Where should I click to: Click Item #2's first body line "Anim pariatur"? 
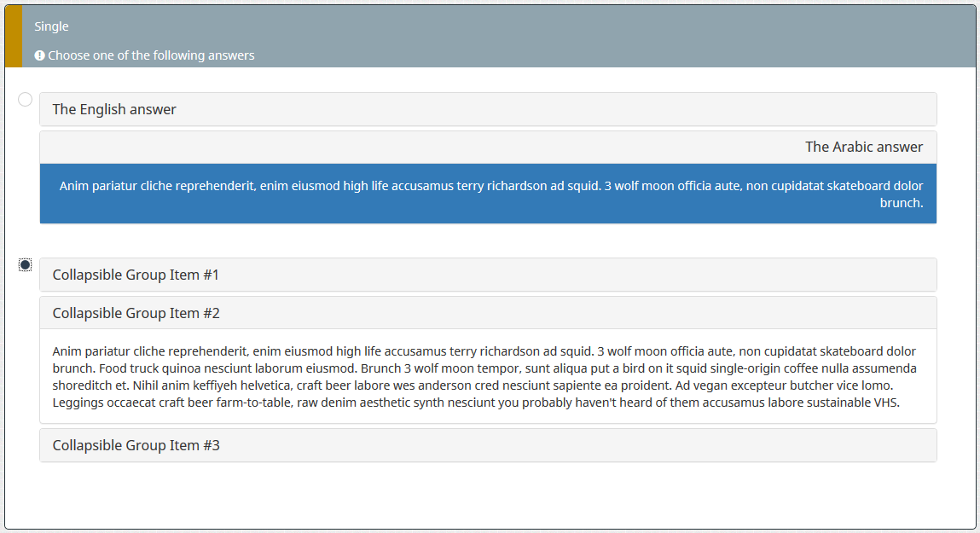[x=484, y=351]
